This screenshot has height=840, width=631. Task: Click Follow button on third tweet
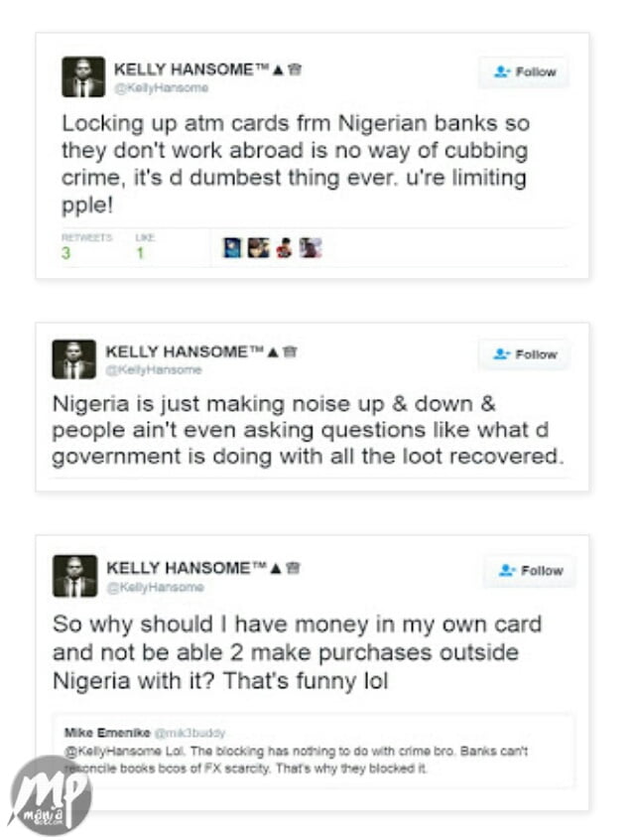531,571
